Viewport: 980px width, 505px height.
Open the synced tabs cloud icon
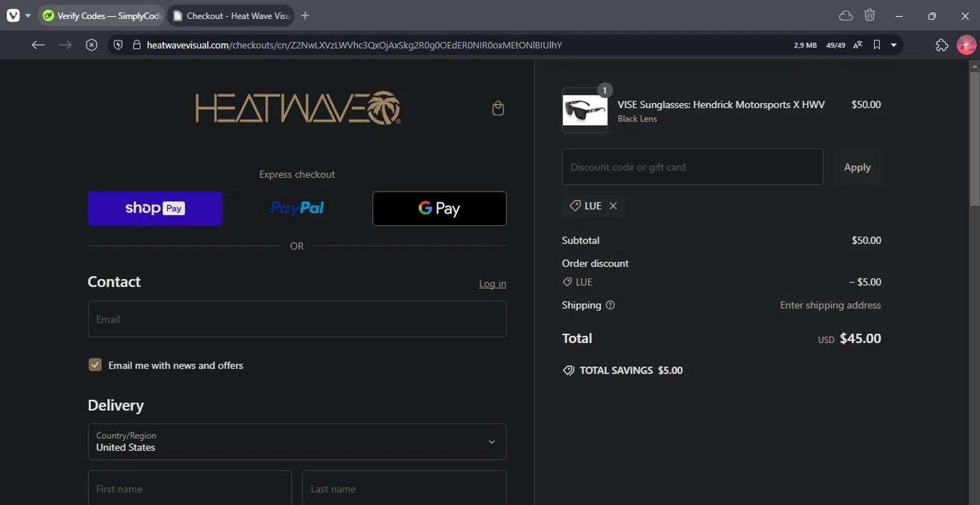click(846, 16)
